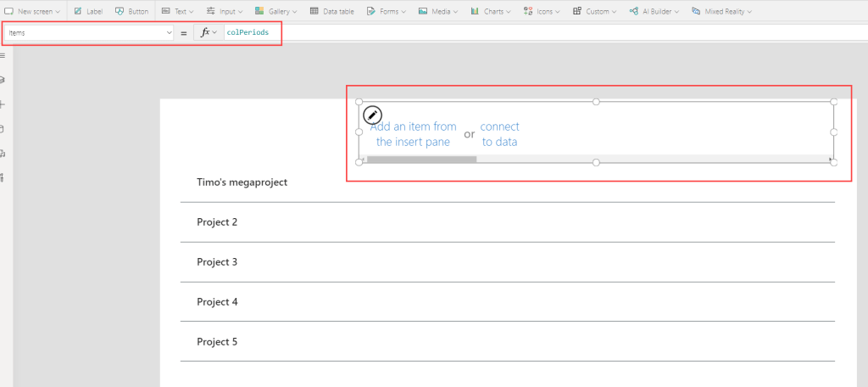
Task: Insert a Button control from toolbar
Action: 131,12
